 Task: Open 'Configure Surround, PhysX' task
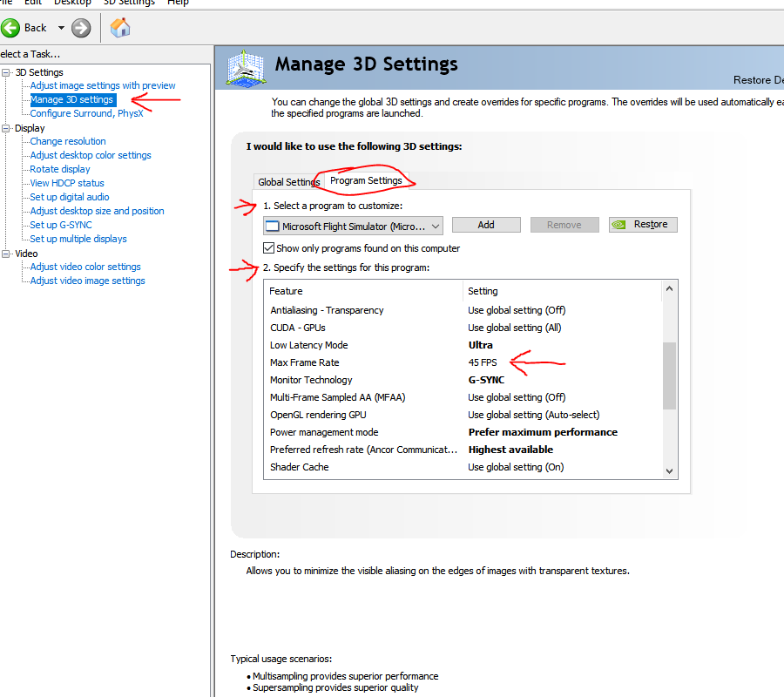[86, 113]
